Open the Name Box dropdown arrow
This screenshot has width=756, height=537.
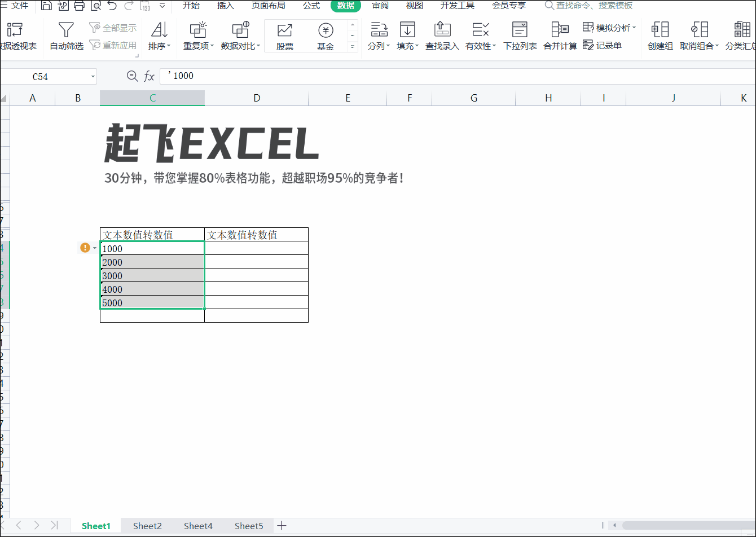click(x=93, y=77)
